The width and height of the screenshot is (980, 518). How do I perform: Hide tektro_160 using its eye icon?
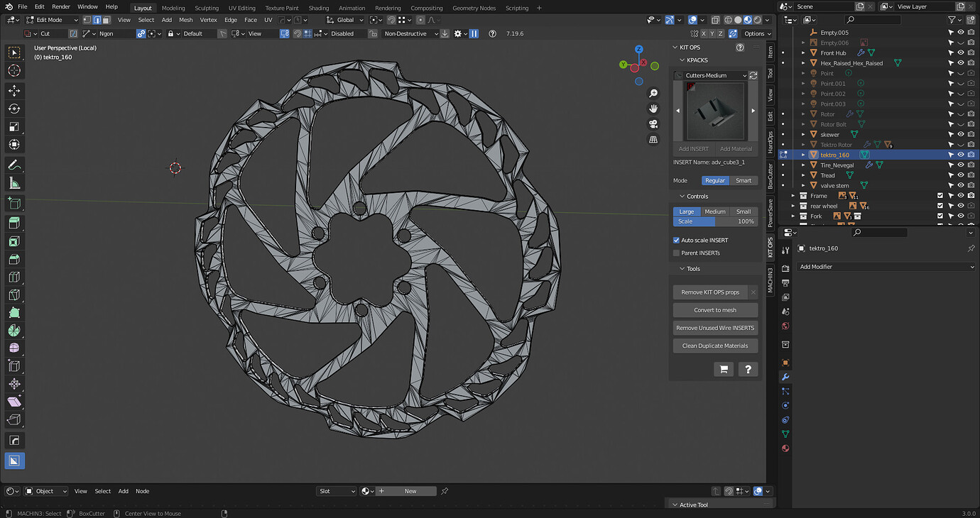click(x=961, y=155)
